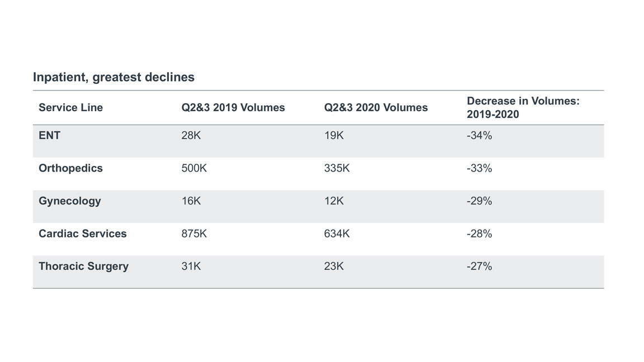Select the -34% decrease for ENT
Viewport: 644px width, 362px height.
(479, 135)
